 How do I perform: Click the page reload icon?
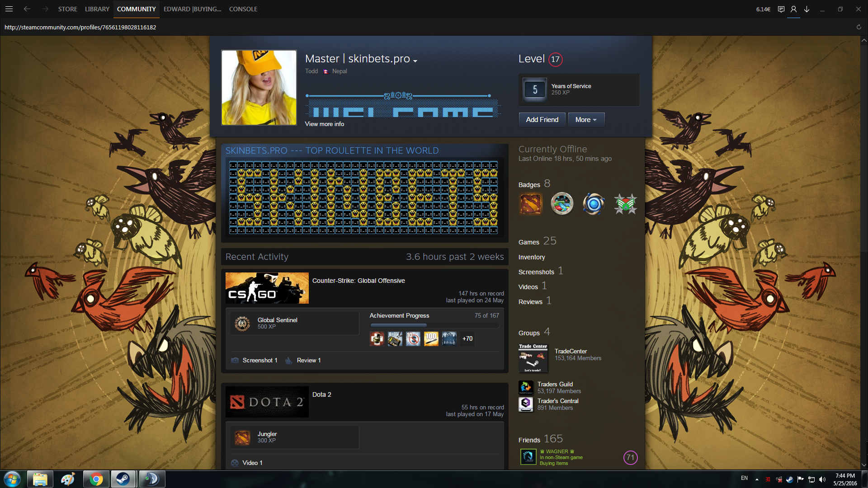point(859,27)
